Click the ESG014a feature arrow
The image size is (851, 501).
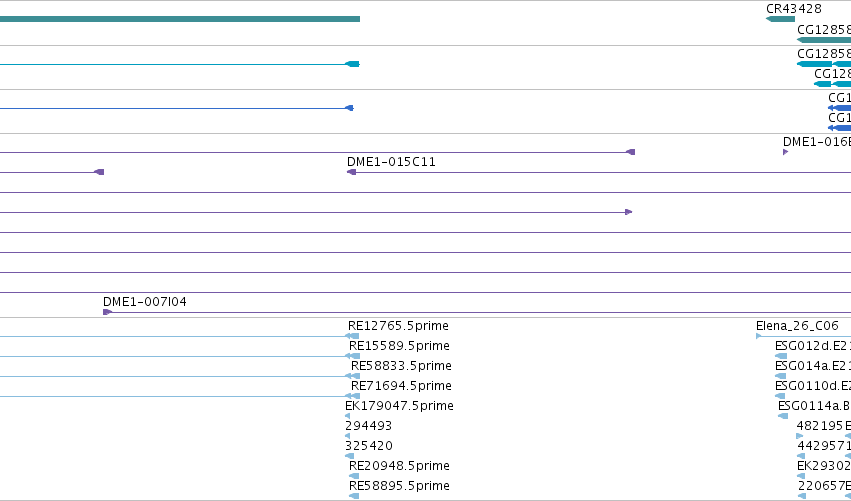[x=780, y=376]
